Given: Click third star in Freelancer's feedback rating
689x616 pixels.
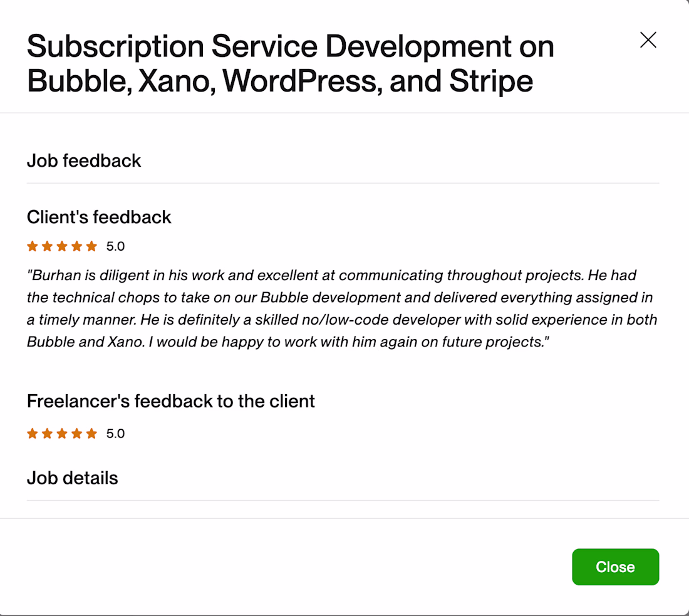Looking at the screenshot, I should click(x=62, y=434).
